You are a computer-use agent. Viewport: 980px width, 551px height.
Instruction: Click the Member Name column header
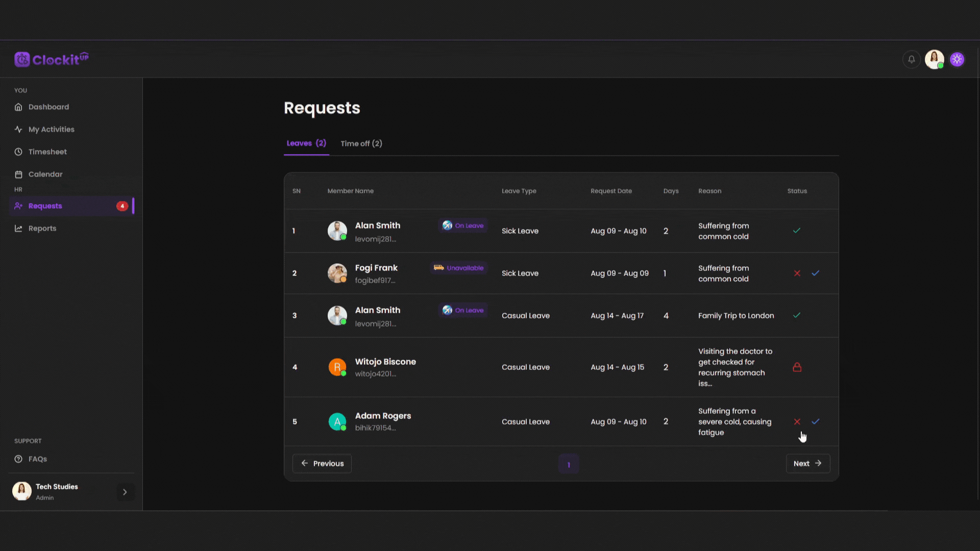click(350, 191)
